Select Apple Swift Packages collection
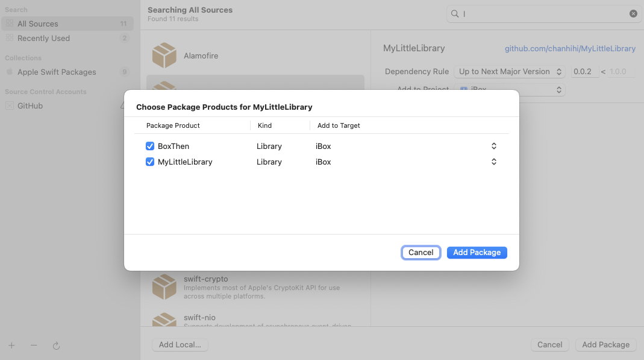The width and height of the screenshot is (644, 360). [x=67, y=72]
